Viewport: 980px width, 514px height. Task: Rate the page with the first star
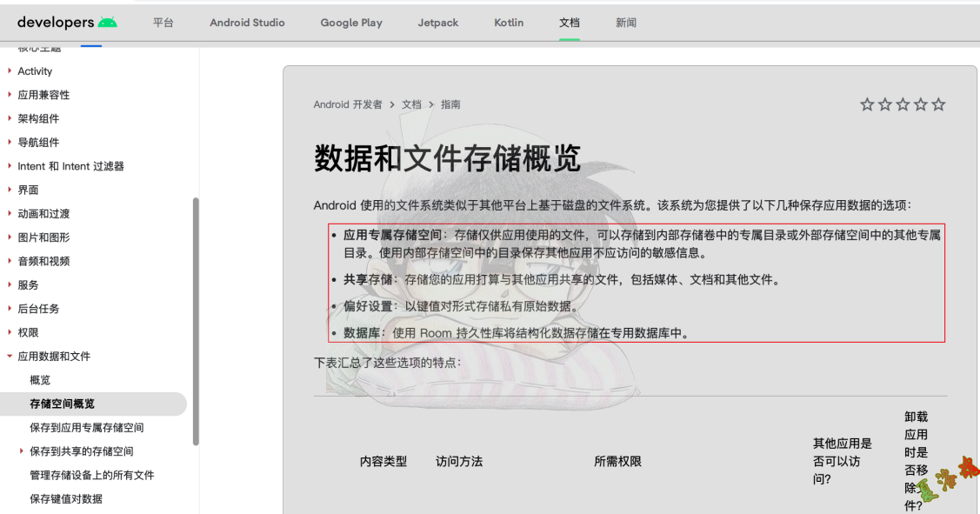tap(867, 103)
